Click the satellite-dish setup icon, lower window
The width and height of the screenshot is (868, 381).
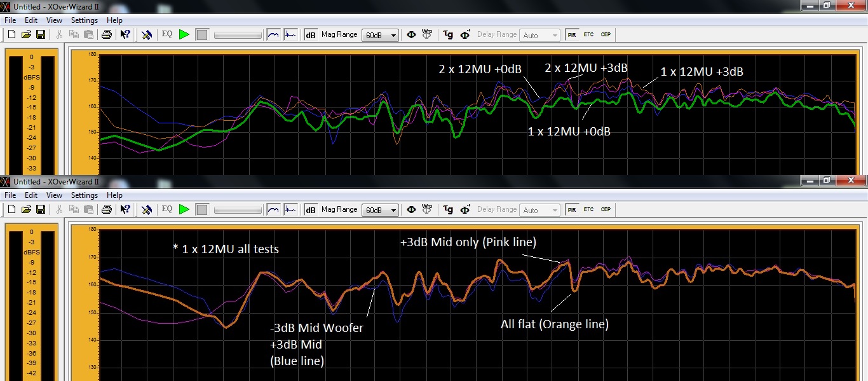coord(147,209)
